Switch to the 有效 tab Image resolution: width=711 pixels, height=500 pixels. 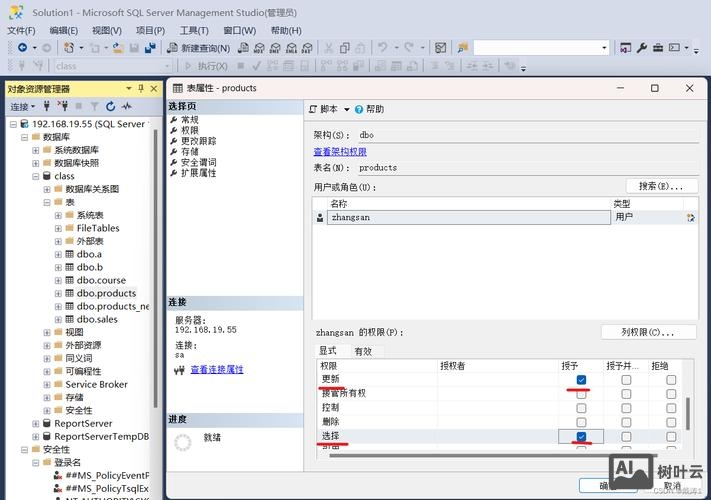(x=363, y=351)
